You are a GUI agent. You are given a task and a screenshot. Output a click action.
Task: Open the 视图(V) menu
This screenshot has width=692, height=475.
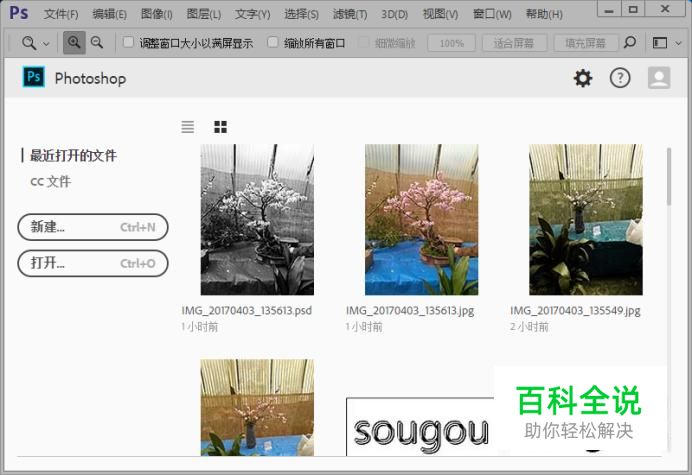440,14
